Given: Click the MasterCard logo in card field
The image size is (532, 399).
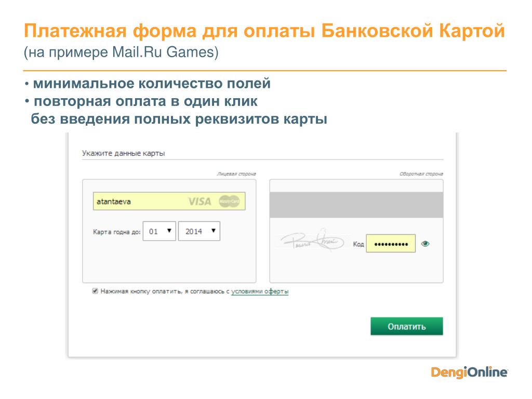Looking at the screenshot, I should click(229, 202).
